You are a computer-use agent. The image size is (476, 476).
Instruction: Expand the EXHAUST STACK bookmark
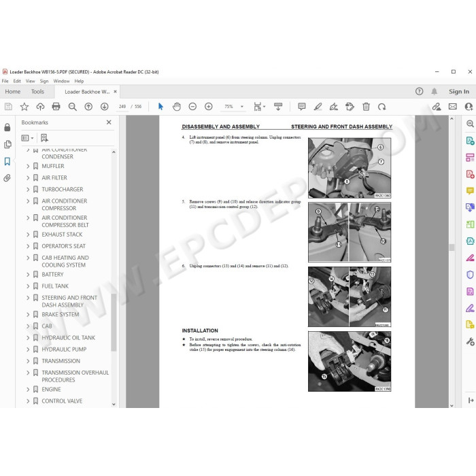pos(28,235)
